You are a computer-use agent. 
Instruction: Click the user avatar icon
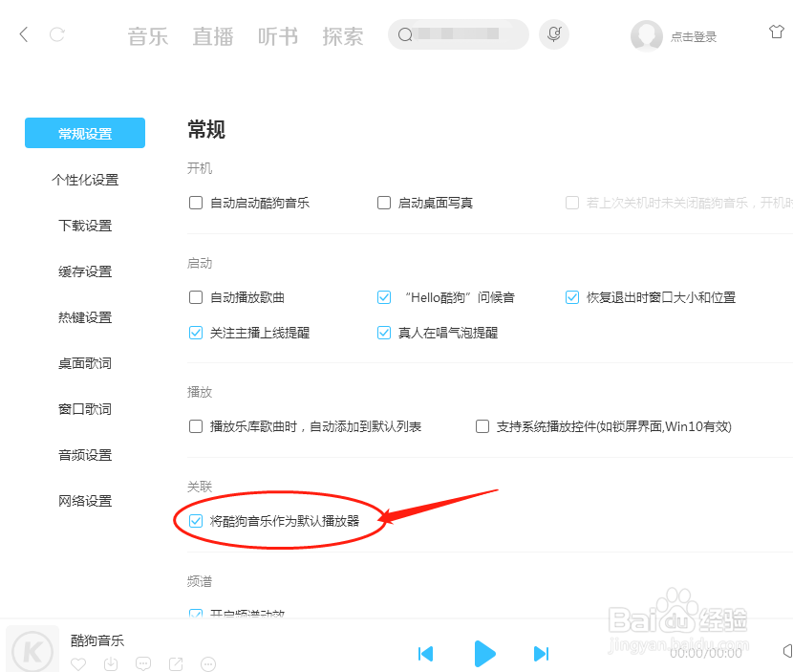(646, 36)
